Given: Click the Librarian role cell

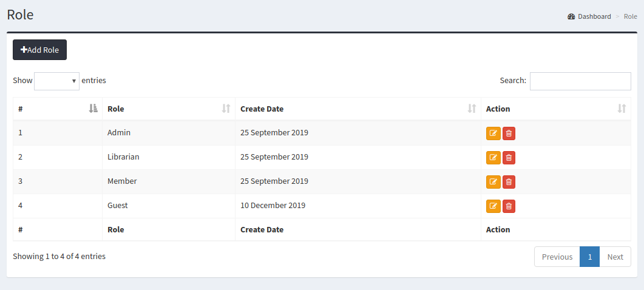Looking at the screenshot, I should click(x=168, y=157).
